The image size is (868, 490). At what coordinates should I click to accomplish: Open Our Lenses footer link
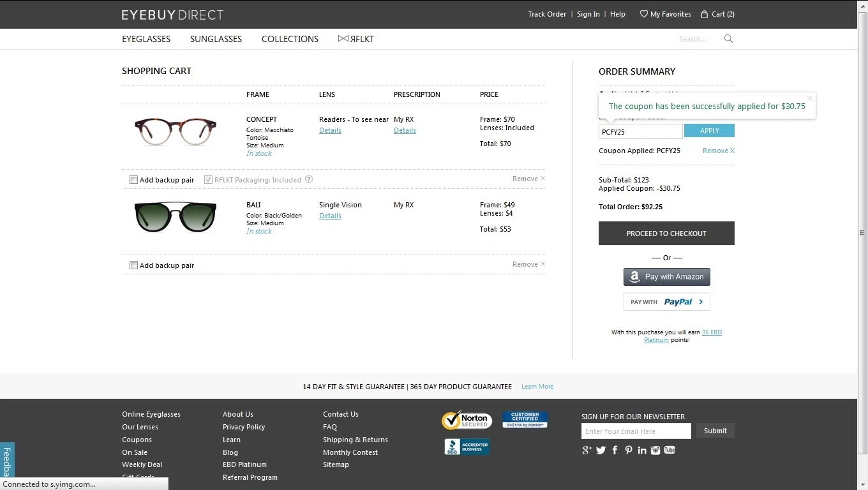(140, 427)
